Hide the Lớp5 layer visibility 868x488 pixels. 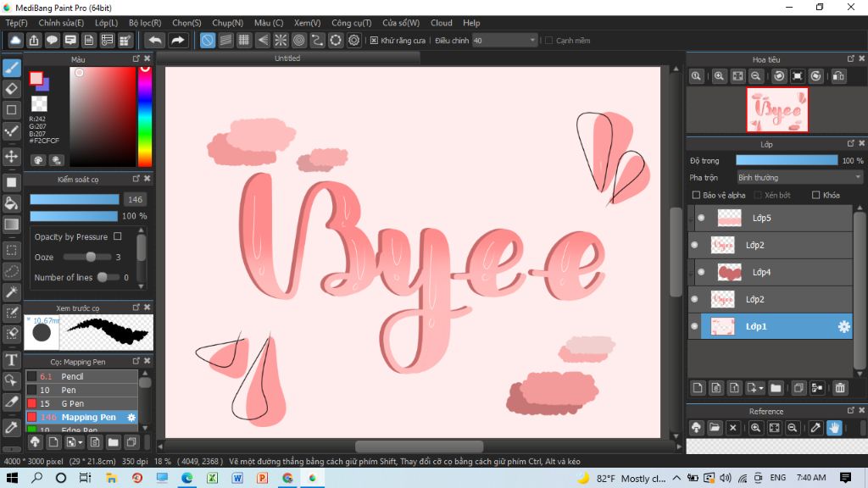click(702, 218)
